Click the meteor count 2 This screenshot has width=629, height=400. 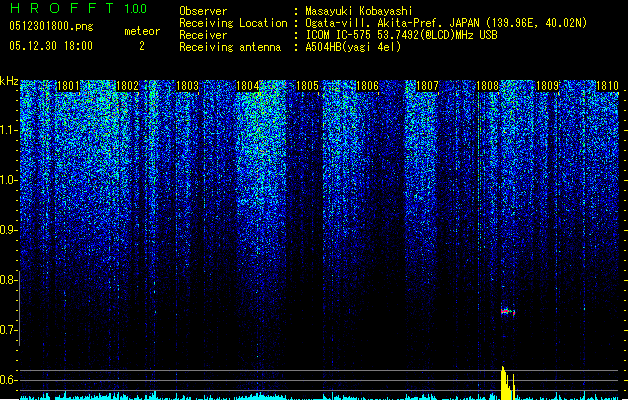(142, 46)
